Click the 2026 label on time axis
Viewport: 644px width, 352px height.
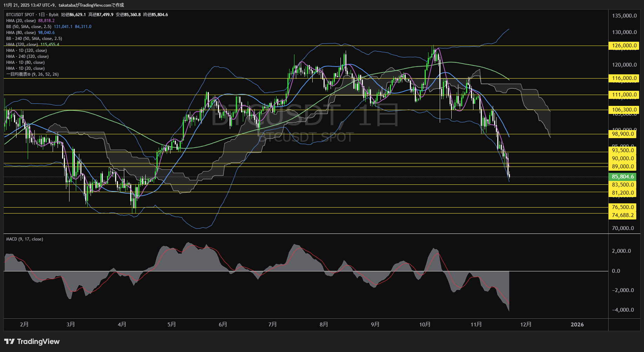(x=577, y=324)
